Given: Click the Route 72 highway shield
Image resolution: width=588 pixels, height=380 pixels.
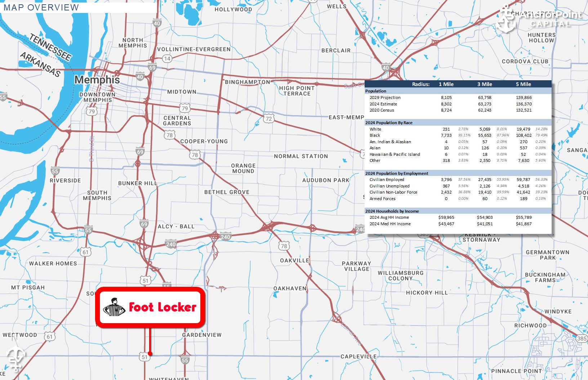Looking at the screenshot, I should (x=269, y=118).
